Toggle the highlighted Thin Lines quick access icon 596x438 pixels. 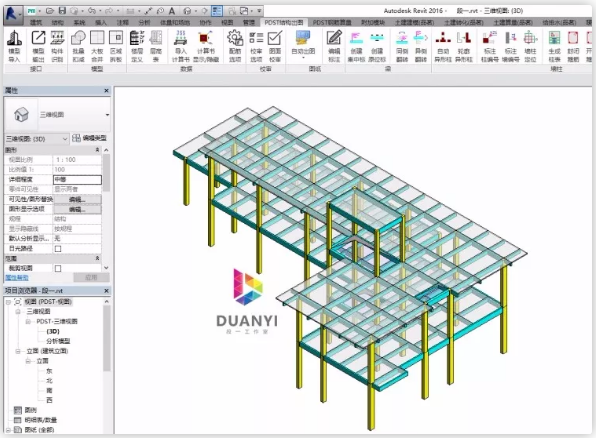217,11
